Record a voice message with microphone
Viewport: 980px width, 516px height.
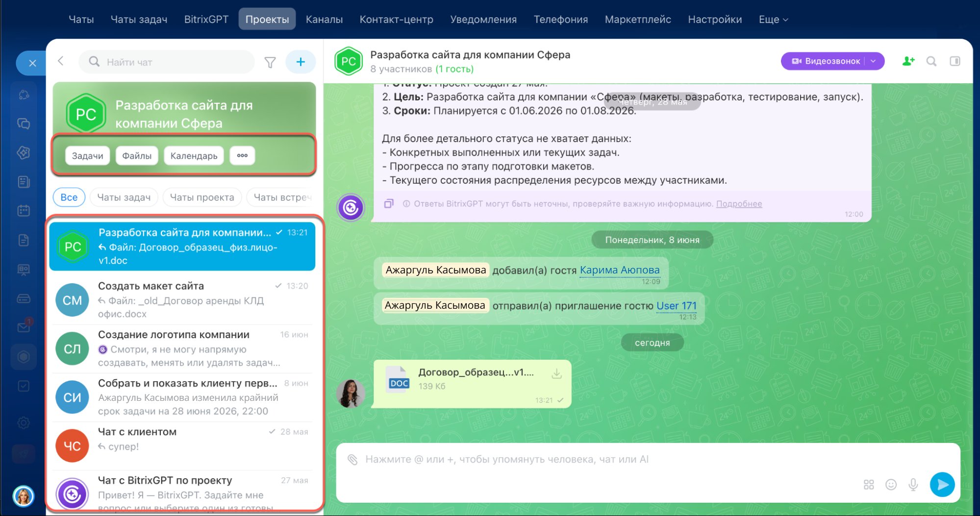(913, 485)
